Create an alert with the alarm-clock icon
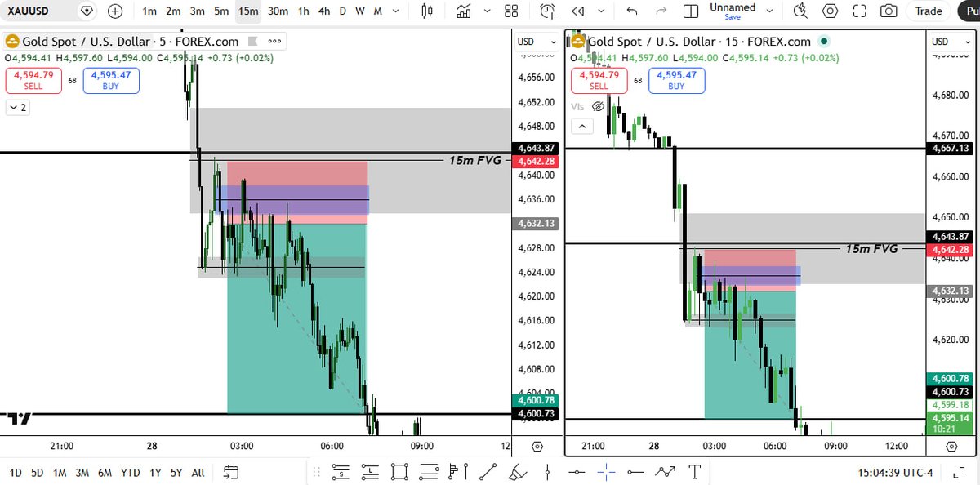This screenshot has height=485, width=980. coord(548,11)
